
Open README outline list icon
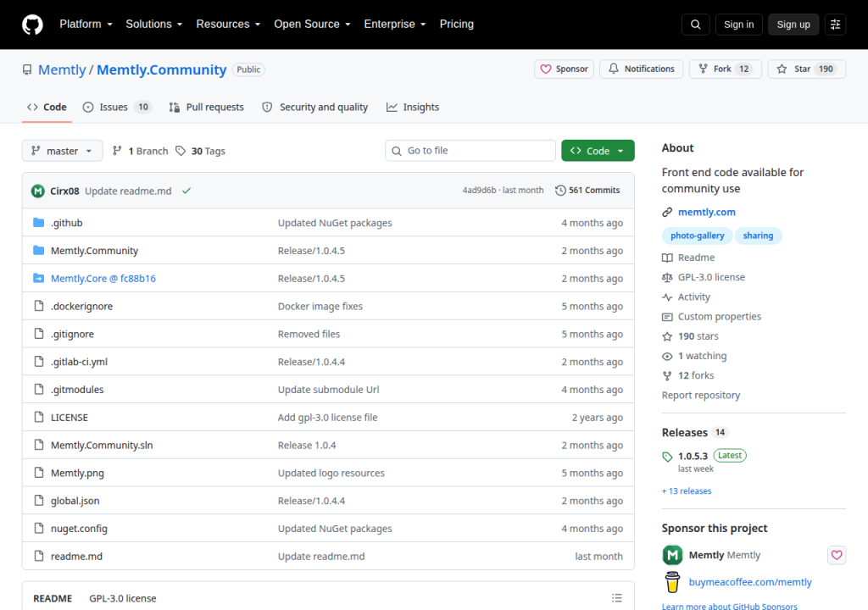point(617,598)
